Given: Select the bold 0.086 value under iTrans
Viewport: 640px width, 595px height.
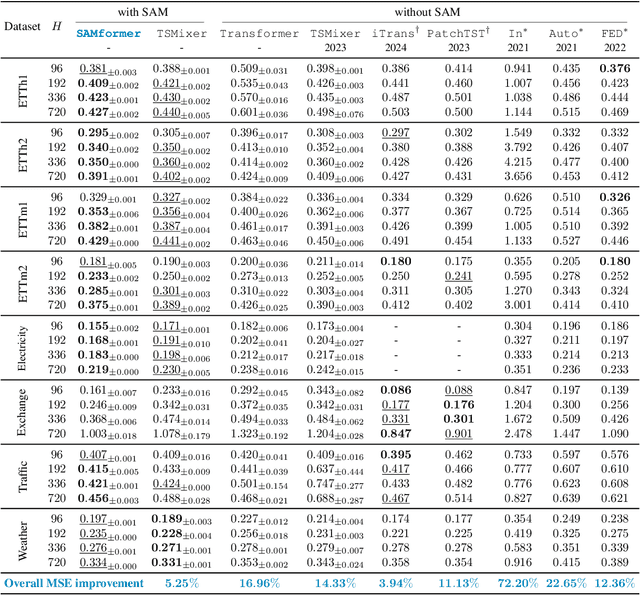Looking at the screenshot, I should (396, 390).
